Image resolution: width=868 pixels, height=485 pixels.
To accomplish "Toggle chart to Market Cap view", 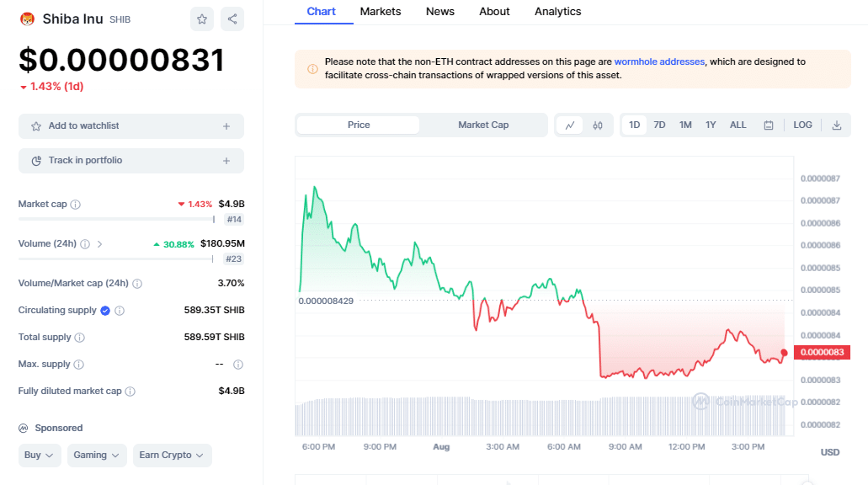I will [483, 125].
